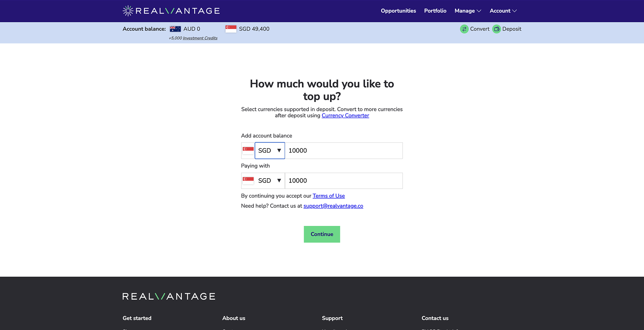Expand the Account menu
This screenshot has height=330, width=644.
coord(503,11)
